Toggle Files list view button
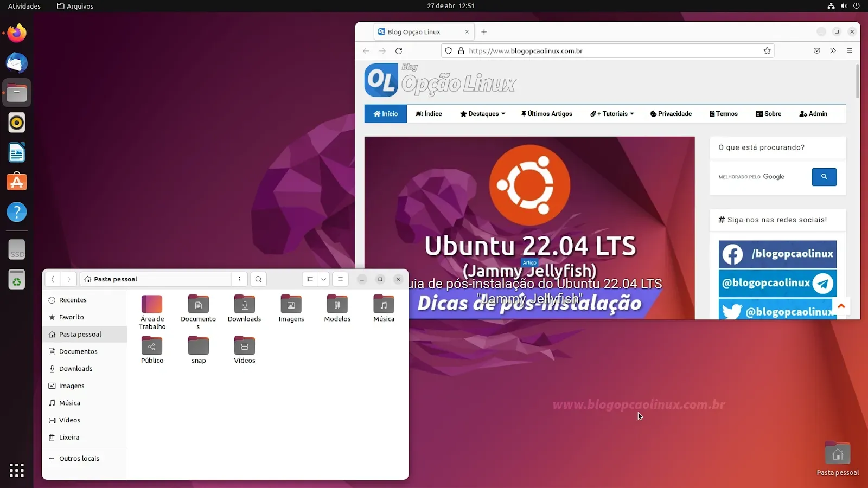This screenshot has width=868, height=488. 310,279
